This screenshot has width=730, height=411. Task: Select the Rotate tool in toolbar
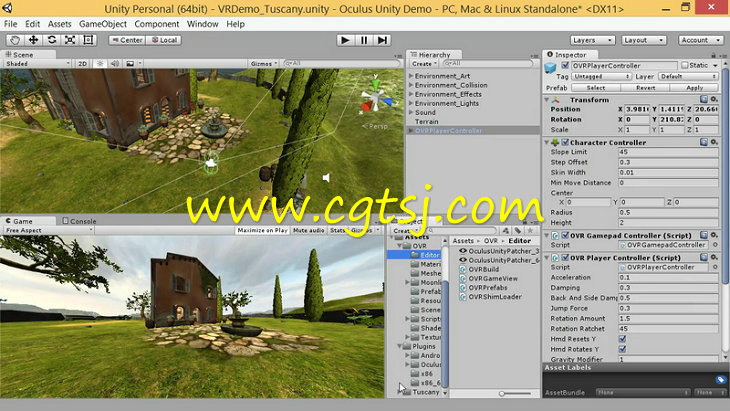[x=52, y=40]
